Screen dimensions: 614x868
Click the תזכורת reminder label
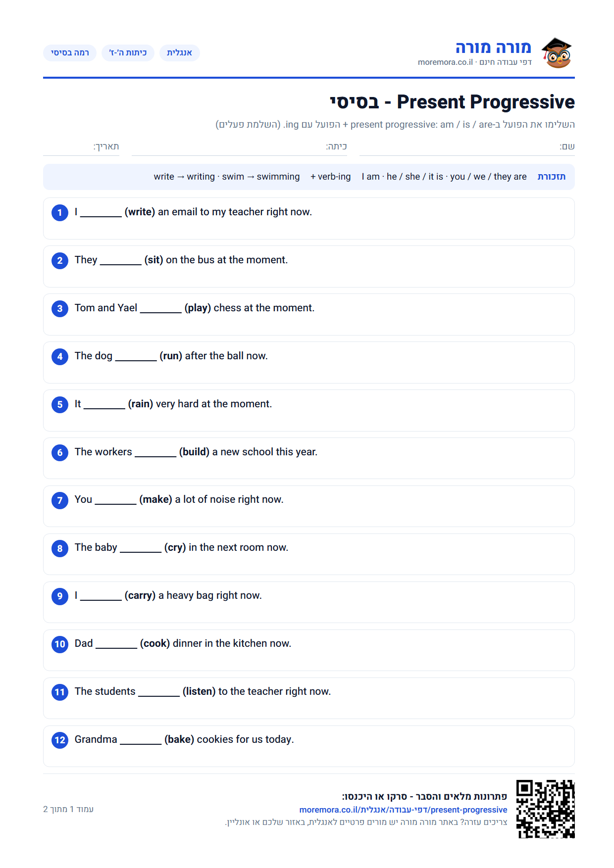coord(552,177)
